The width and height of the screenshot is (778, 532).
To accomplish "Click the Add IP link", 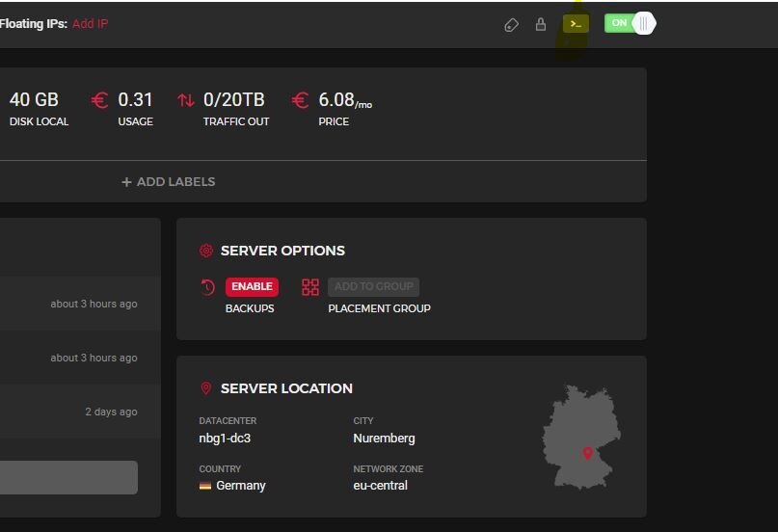I will click(x=90, y=24).
